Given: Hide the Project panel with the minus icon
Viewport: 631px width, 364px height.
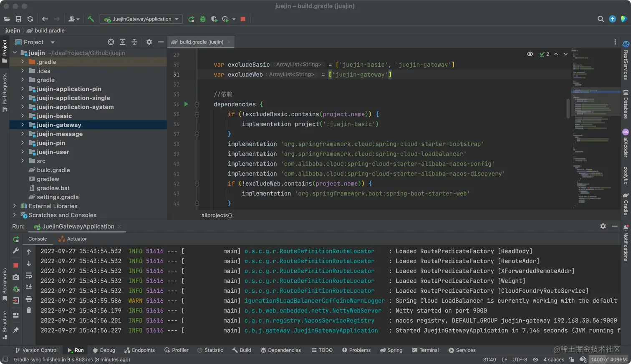Looking at the screenshot, I should click(161, 42).
